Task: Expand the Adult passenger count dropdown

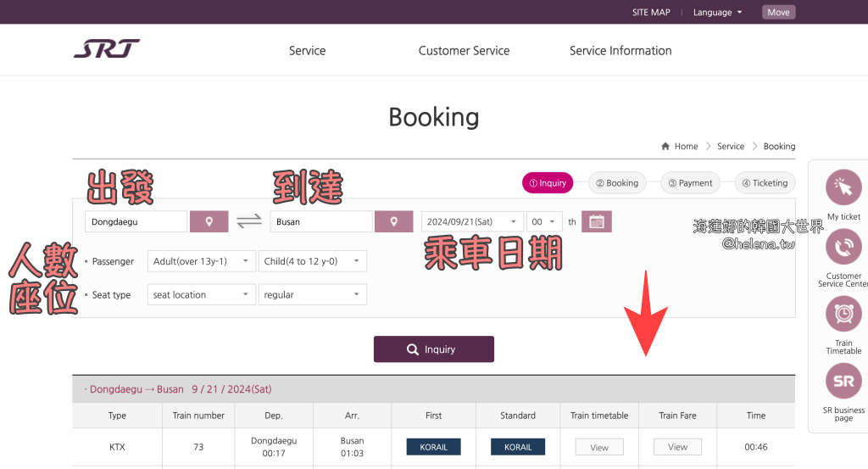Action: click(201, 261)
